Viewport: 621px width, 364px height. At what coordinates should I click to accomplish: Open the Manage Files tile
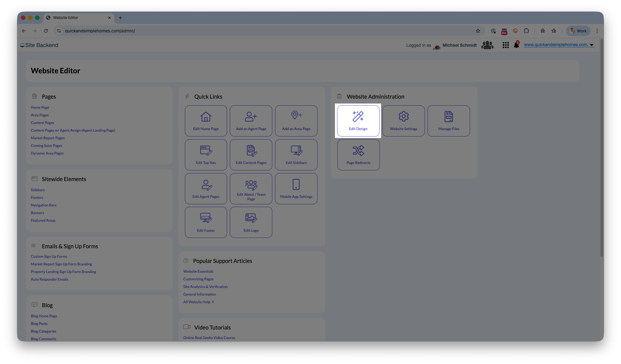(x=448, y=121)
